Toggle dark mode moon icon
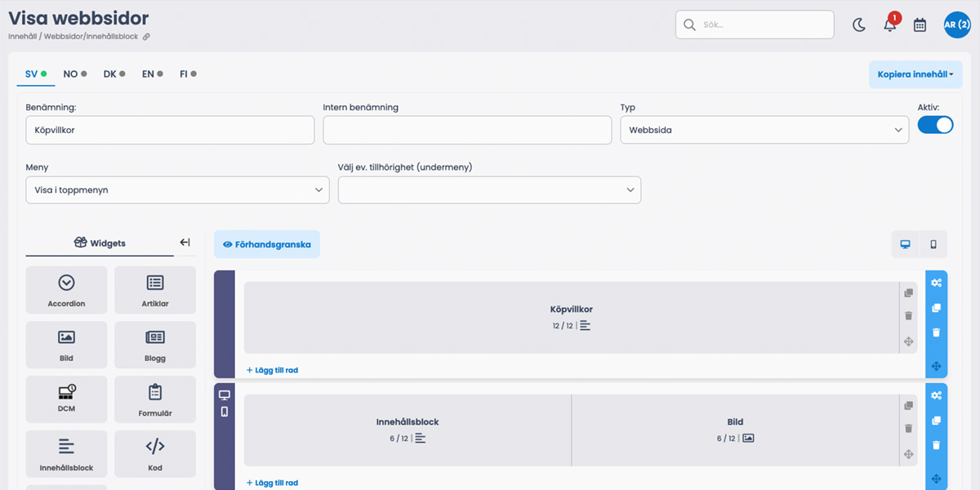Screen dimensions: 980x490 tap(859, 24)
